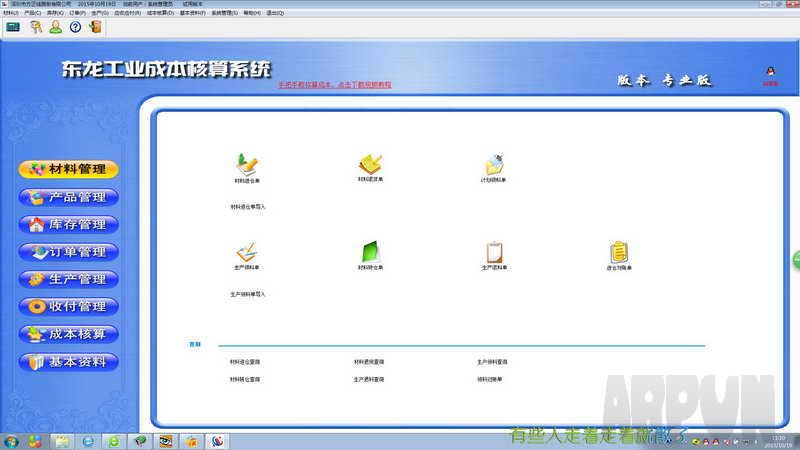Open the yellow 进仓对账单 icon
The image size is (800, 450).
coord(618,252)
